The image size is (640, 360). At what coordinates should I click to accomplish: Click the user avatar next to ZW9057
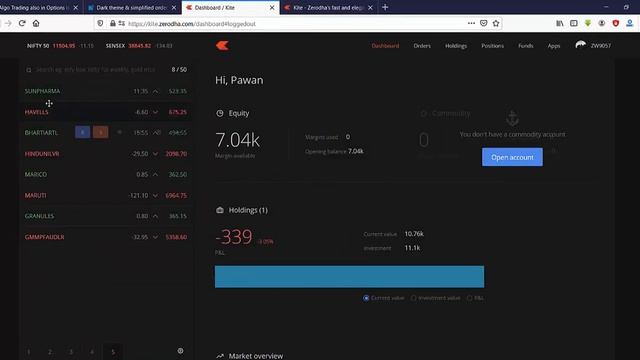(581, 45)
